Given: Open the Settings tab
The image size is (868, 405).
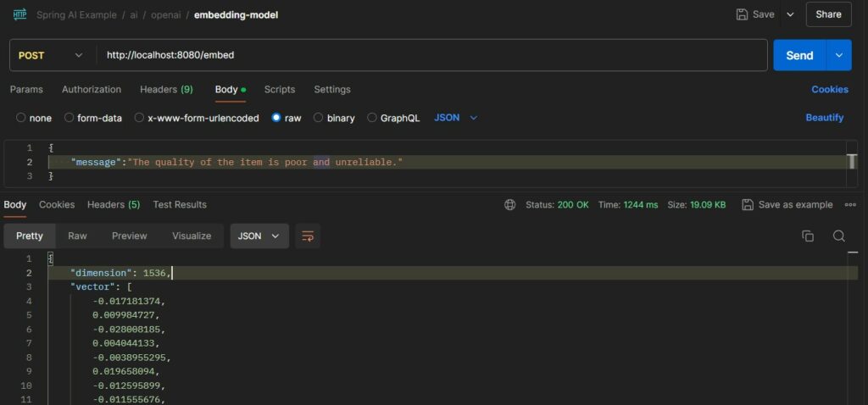Looking at the screenshot, I should (x=332, y=89).
